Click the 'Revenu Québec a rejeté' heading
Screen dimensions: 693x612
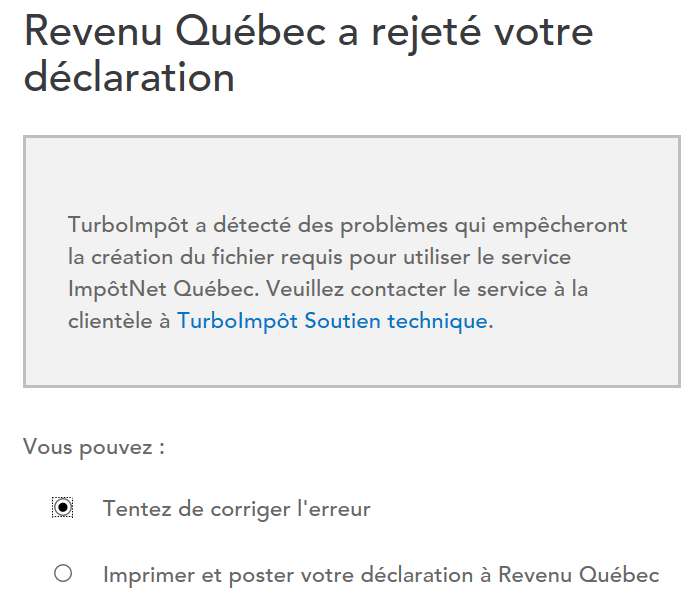click(x=308, y=35)
